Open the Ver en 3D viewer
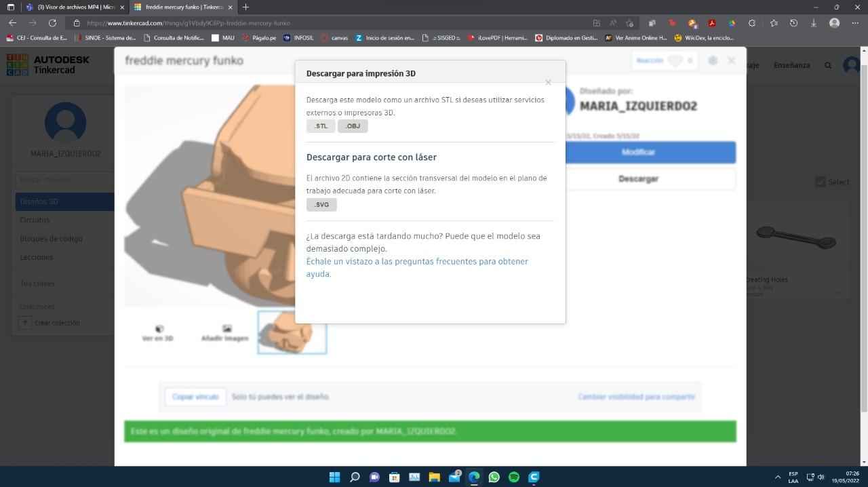 (158, 333)
